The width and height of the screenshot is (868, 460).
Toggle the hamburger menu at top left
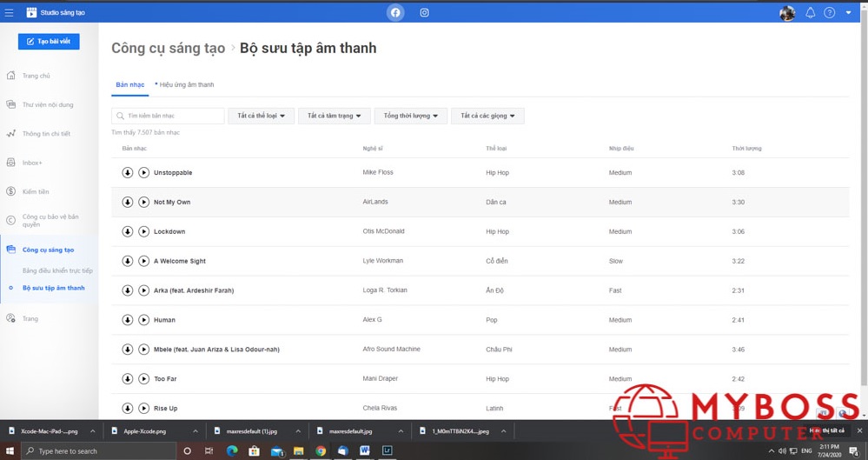click(10, 13)
